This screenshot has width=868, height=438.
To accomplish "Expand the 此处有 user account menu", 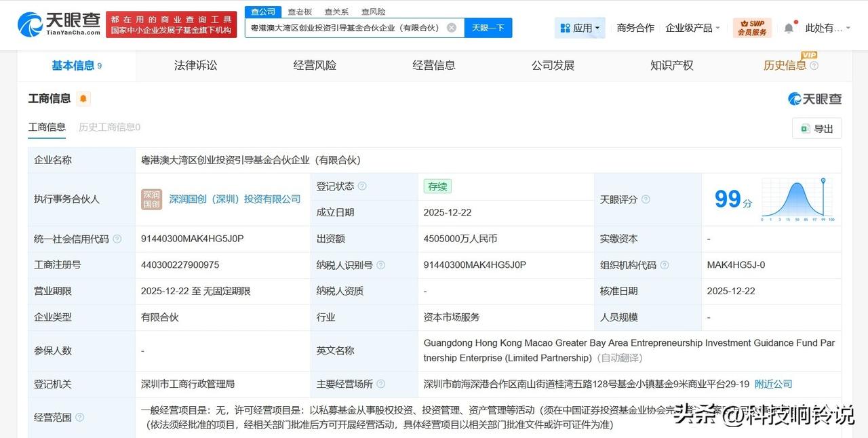I will pos(827,28).
